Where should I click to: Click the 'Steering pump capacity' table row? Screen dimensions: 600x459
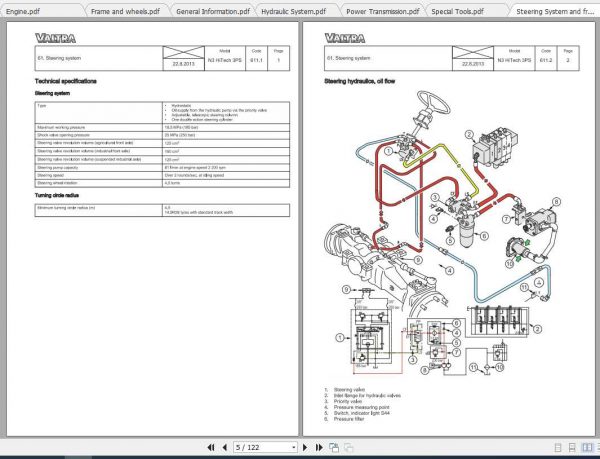pos(162,168)
